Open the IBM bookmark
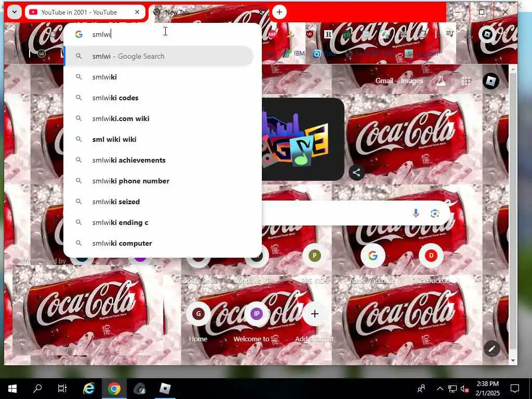Screen dimensions: 532x399 pyautogui.click(x=294, y=54)
